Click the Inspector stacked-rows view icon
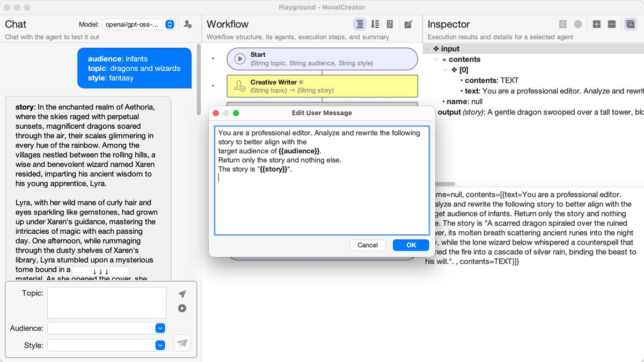The width and height of the screenshot is (644, 362). pyautogui.click(x=562, y=24)
